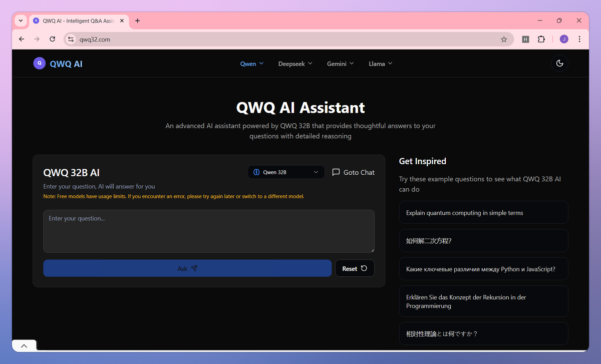The height and width of the screenshot is (364, 601).
Task: Open the Qwen 32B model selector
Action: click(x=286, y=172)
